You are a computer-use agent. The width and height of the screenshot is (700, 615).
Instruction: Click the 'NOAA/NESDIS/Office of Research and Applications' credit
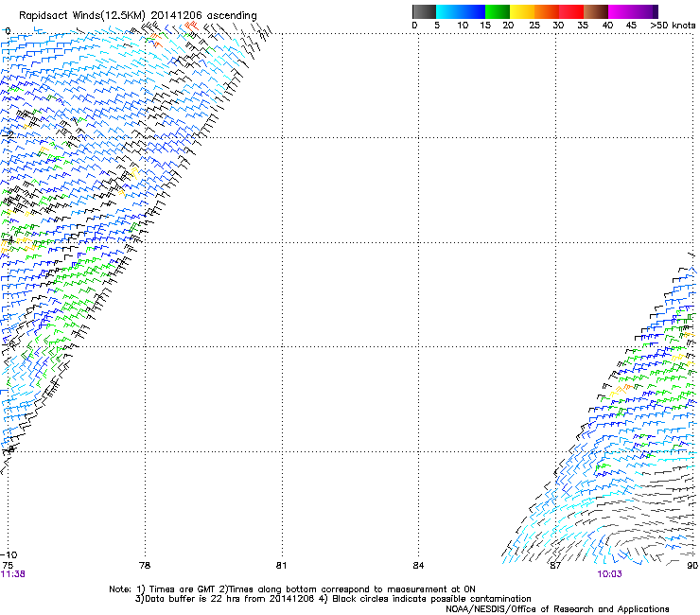click(x=557, y=609)
